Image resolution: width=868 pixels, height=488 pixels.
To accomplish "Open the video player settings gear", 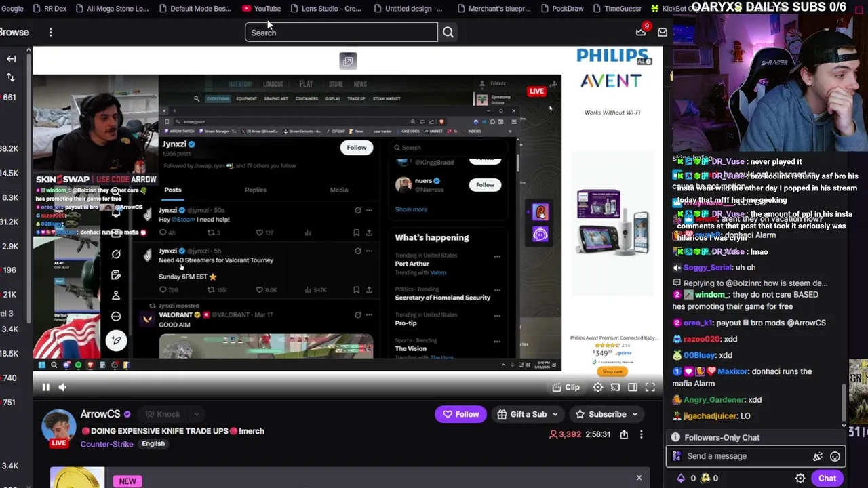I will 597,387.
